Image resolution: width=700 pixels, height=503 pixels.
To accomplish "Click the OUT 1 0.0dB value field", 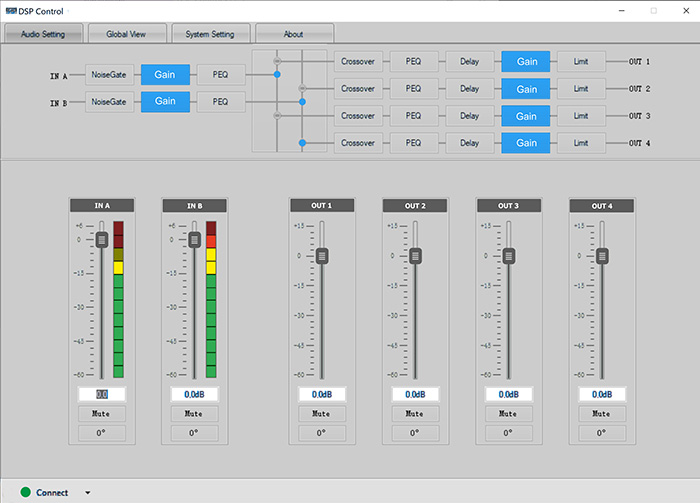I will (322, 394).
